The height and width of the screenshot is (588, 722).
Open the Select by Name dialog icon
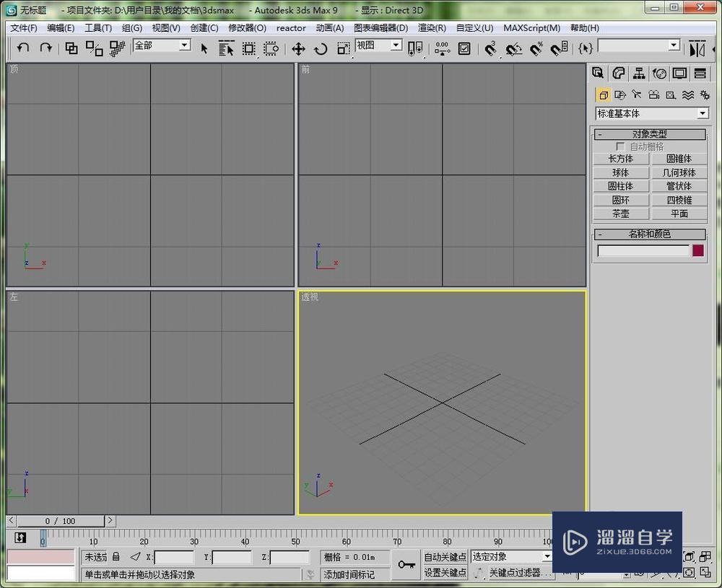[x=227, y=48]
